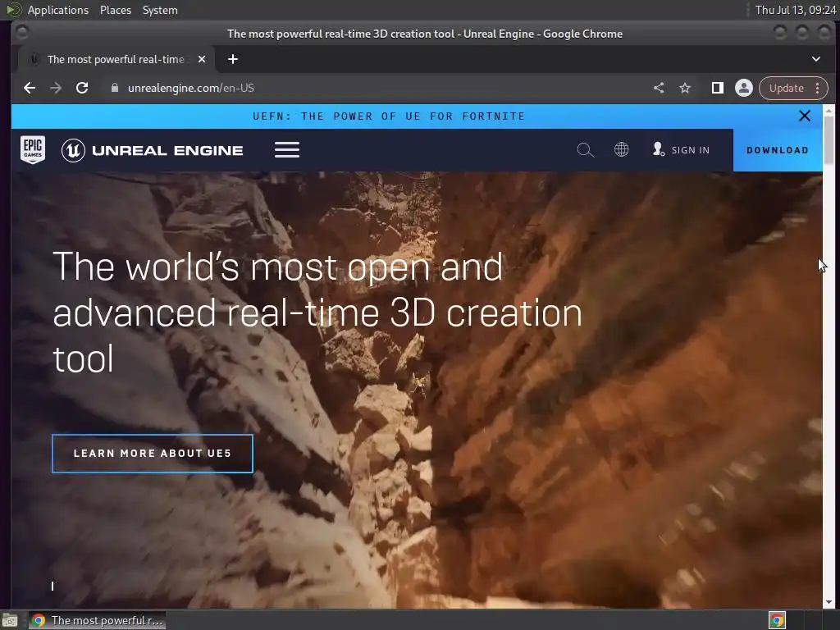Image resolution: width=840 pixels, height=630 pixels.
Task: Click Chrome icon in workspace switcher
Action: pos(777,620)
